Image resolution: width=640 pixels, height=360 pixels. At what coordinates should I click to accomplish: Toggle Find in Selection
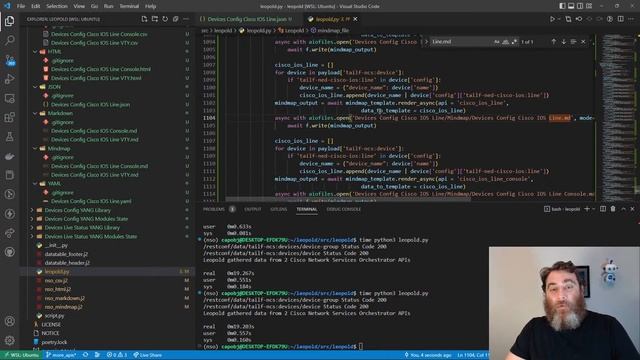coord(573,42)
